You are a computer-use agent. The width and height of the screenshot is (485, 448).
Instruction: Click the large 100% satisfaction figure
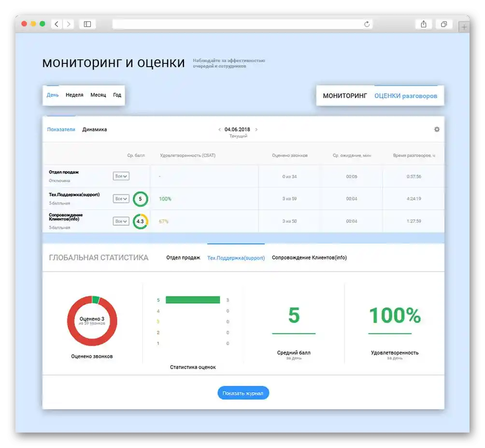[x=395, y=315]
